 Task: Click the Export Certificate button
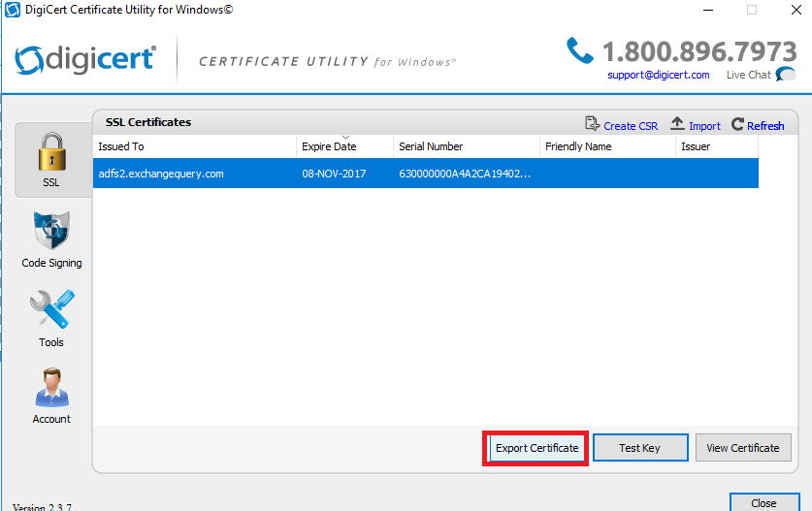[x=536, y=448]
